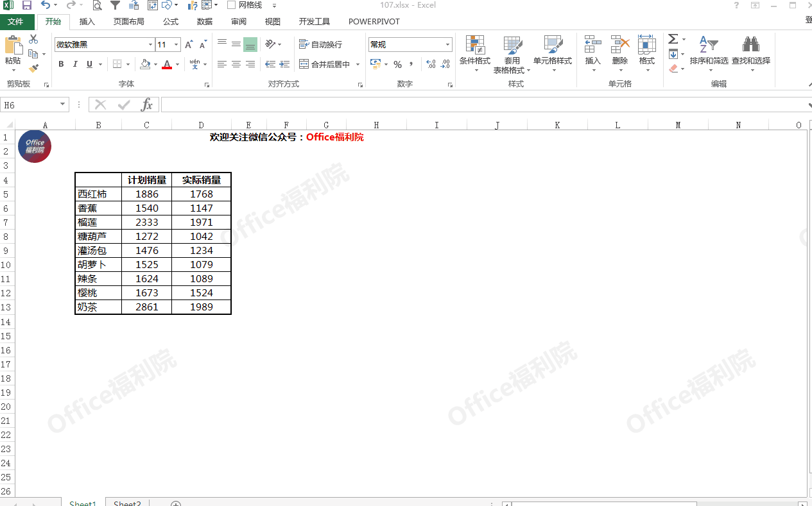Viewport: 812px width, 506px height.
Task: Switch to the 数据 Data tab
Action: click(205, 21)
